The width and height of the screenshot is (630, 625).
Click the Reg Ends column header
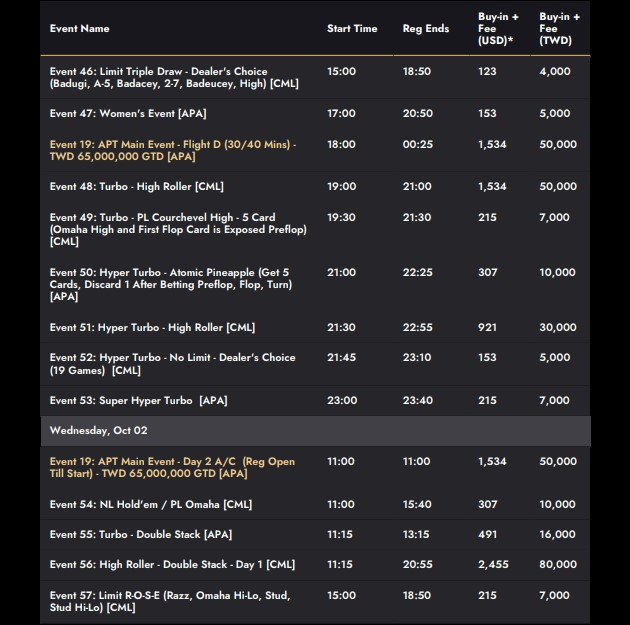tap(426, 29)
